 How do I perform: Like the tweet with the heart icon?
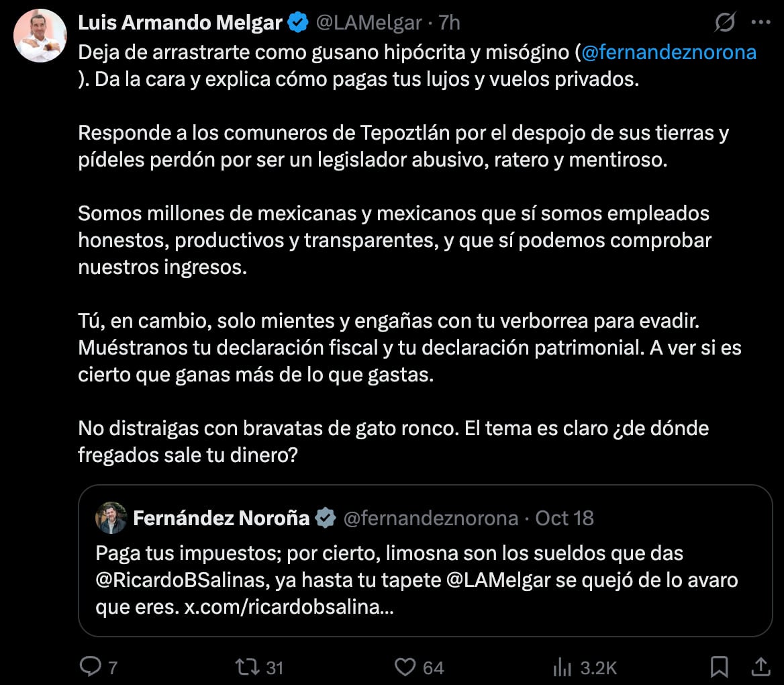click(405, 667)
